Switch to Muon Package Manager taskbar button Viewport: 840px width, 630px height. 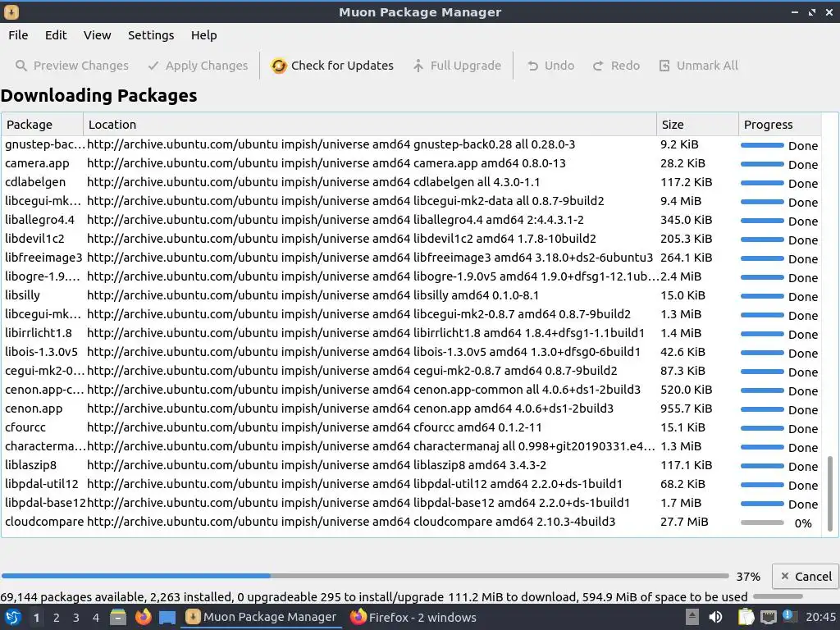(262, 618)
